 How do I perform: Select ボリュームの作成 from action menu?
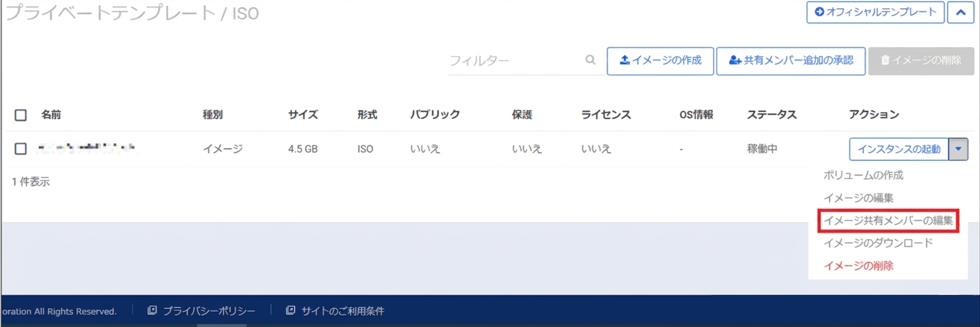(x=863, y=175)
